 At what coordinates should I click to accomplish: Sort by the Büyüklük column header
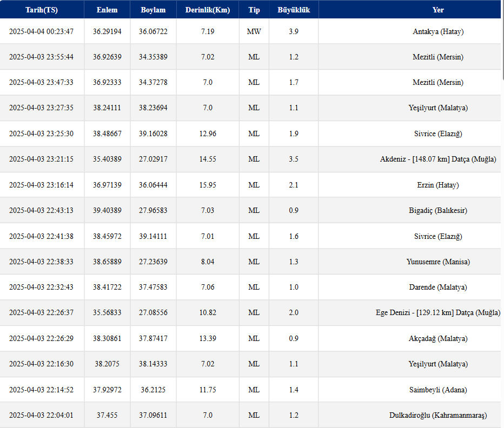point(294,10)
